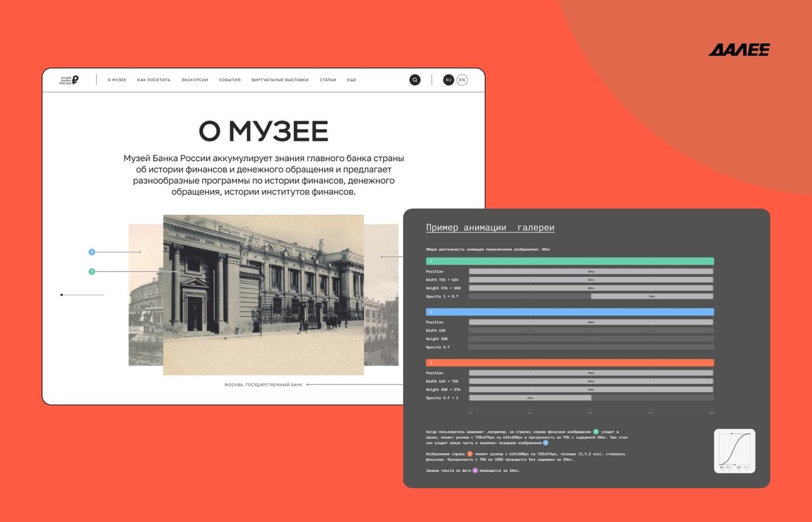The height and width of the screenshot is (522, 812).
Task: Switch site language to RU
Action: point(448,80)
